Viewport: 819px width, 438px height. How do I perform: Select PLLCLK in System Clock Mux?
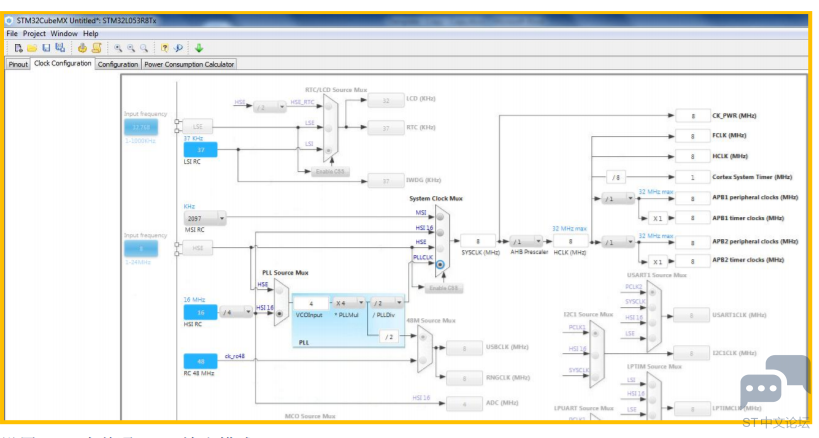440,265
